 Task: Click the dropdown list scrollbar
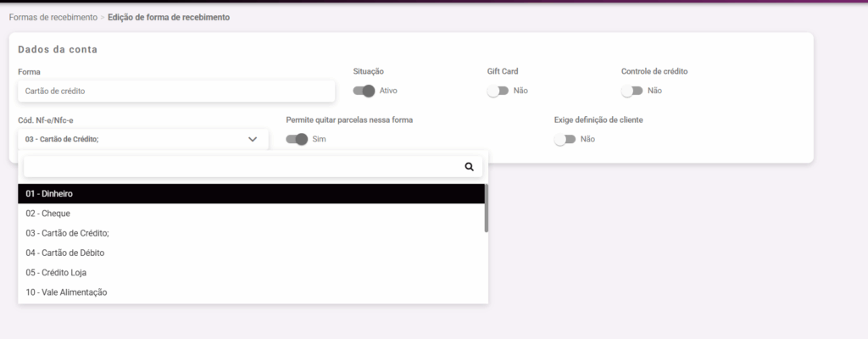(x=486, y=208)
